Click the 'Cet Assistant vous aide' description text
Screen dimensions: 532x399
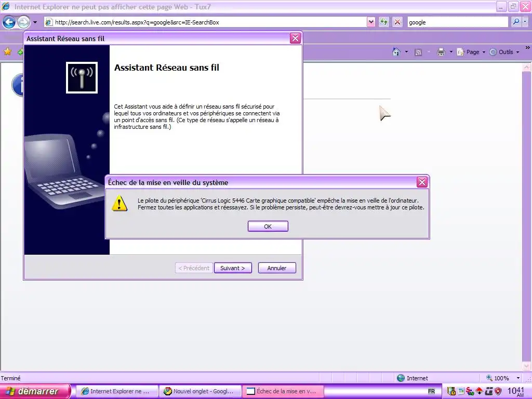(197, 117)
